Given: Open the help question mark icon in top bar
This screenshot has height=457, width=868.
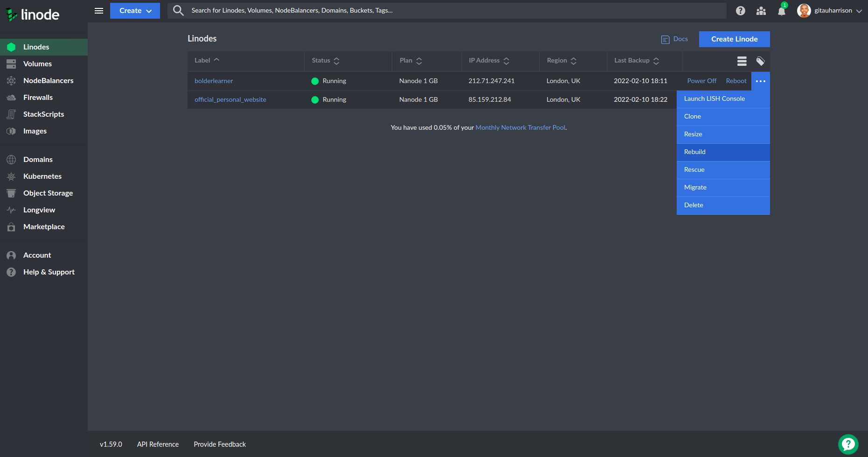Looking at the screenshot, I should pos(741,11).
